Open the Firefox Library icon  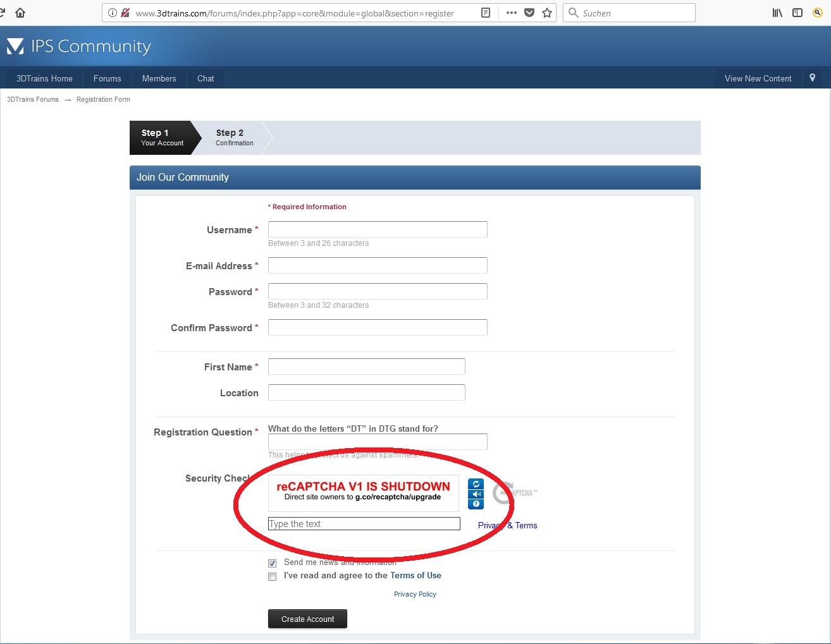click(x=777, y=13)
